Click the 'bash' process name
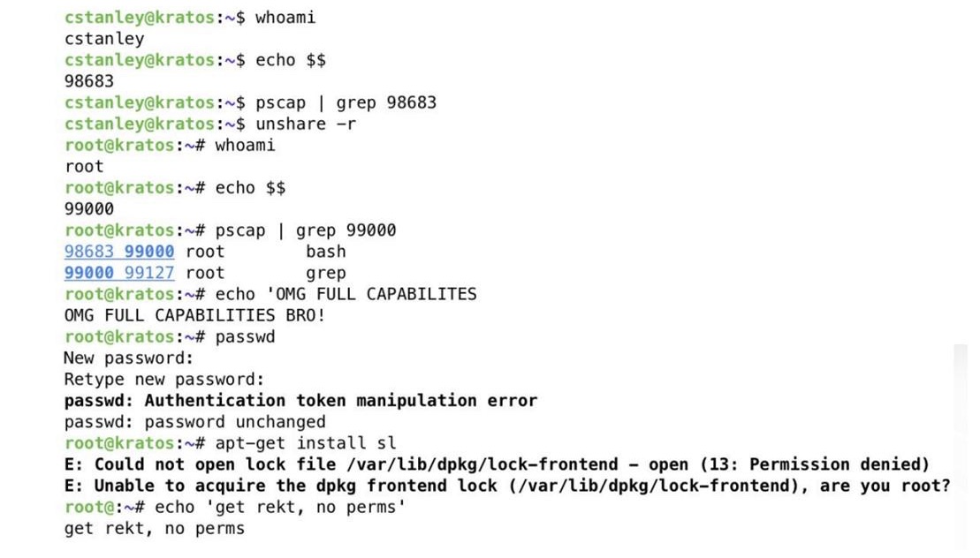The width and height of the screenshot is (980, 558). 325,252
